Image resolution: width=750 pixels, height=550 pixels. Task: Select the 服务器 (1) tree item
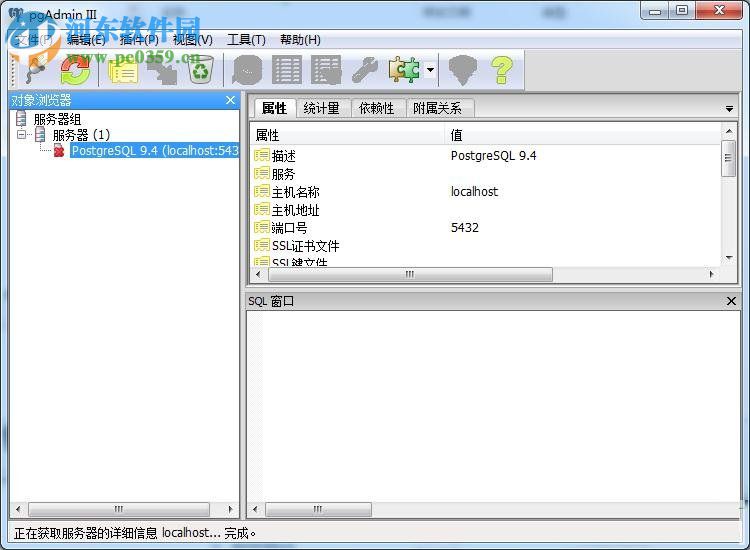click(81, 135)
